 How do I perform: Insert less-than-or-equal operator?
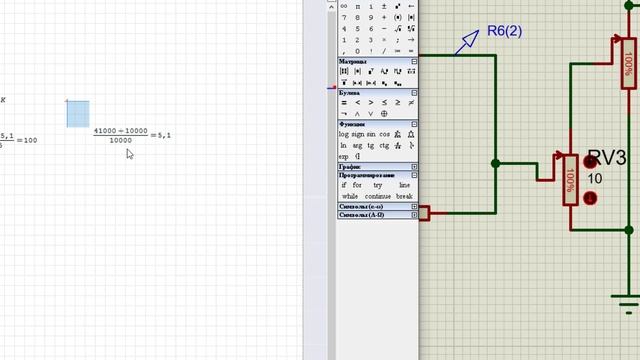384,103
